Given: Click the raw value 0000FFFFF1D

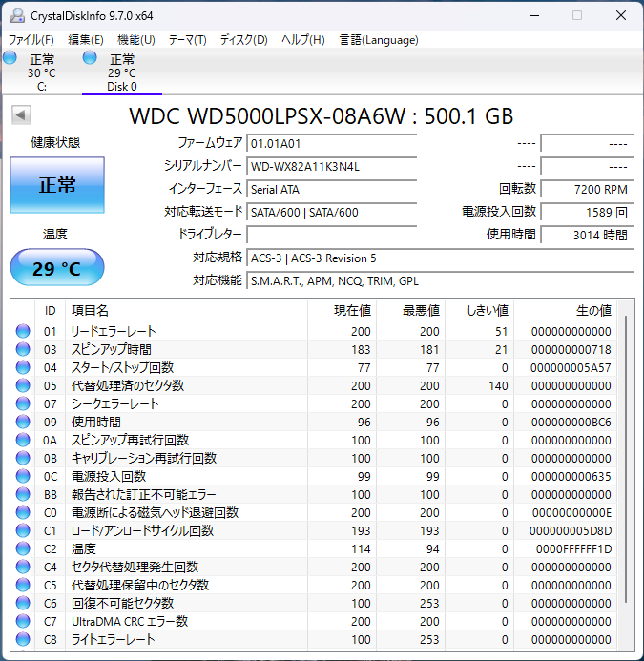Looking at the screenshot, I should [x=573, y=548].
